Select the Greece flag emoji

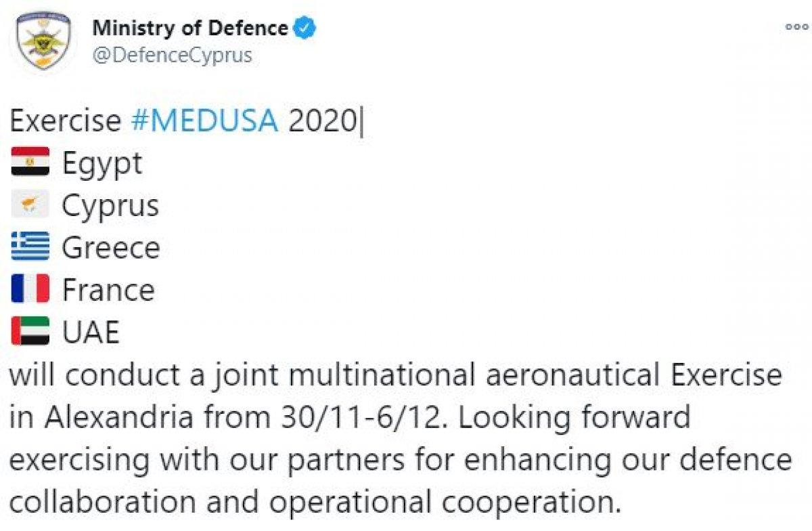click(x=30, y=247)
